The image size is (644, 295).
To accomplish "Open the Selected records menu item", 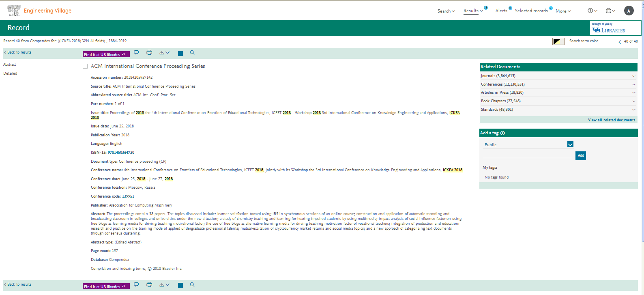I will point(531,11).
